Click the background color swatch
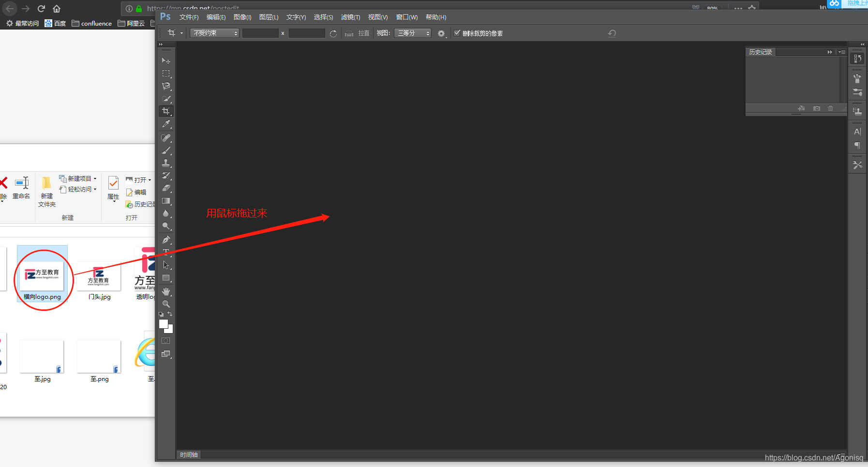The width and height of the screenshot is (868, 467). (170, 330)
